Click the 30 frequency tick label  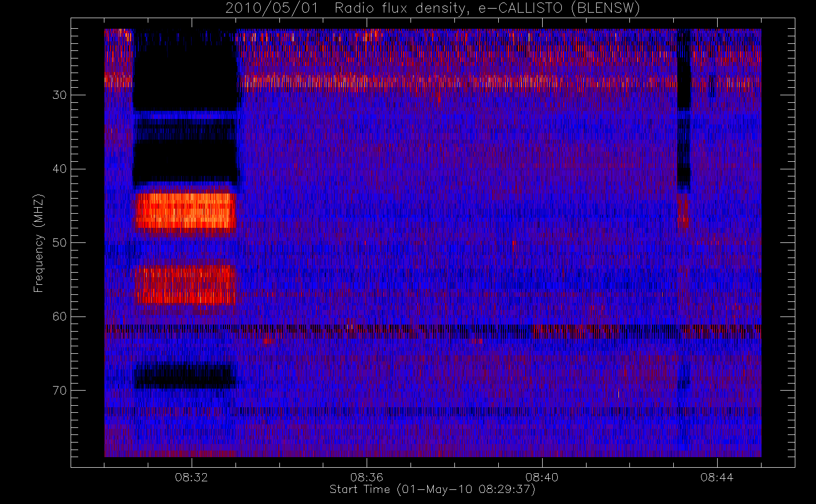(x=60, y=95)
